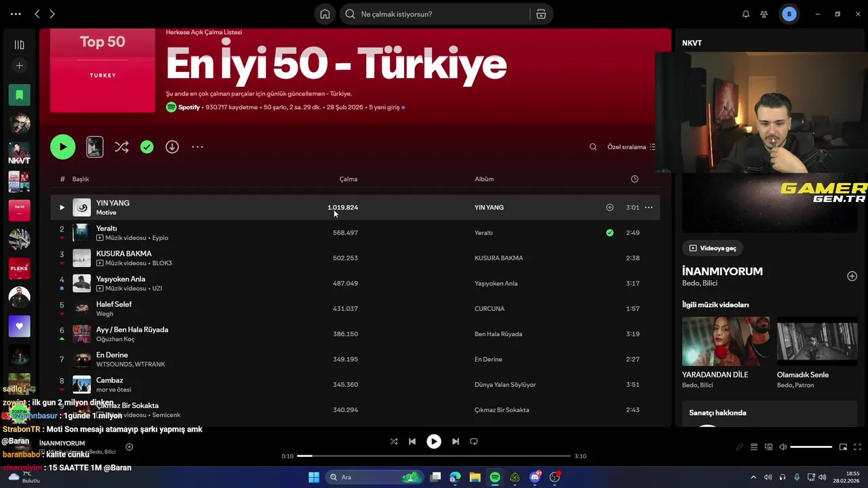The image size is (868, 488).
Task: Enter full screen mode
Action: (857, 447)
